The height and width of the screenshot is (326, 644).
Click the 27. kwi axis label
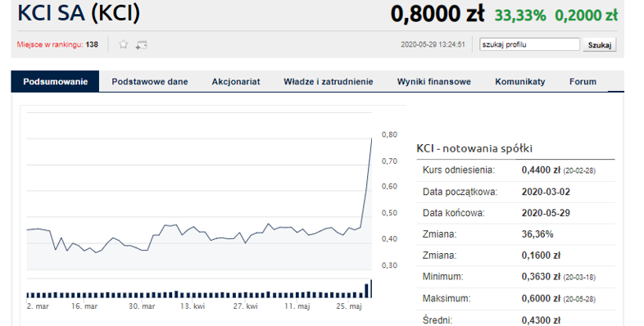pos(246,306)
